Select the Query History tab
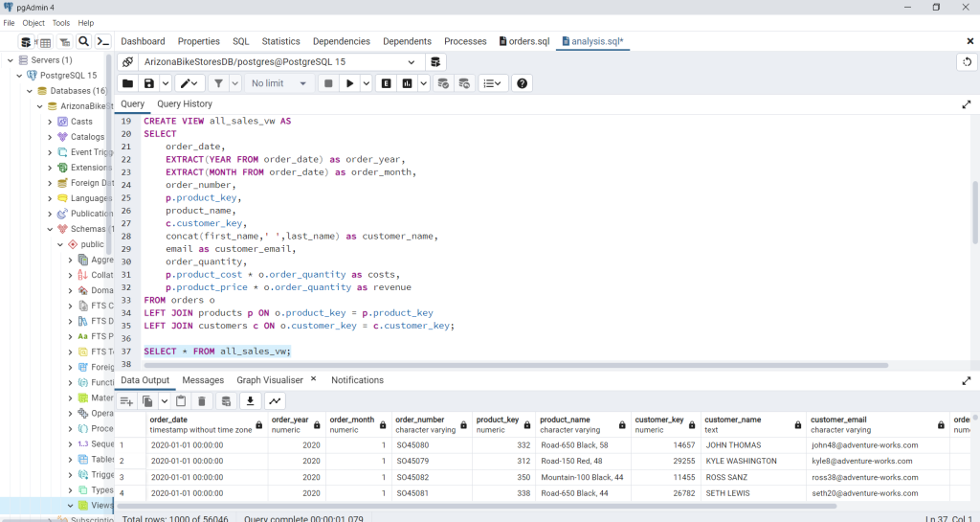Screen dimensions: 980x522 click(185, 103)
